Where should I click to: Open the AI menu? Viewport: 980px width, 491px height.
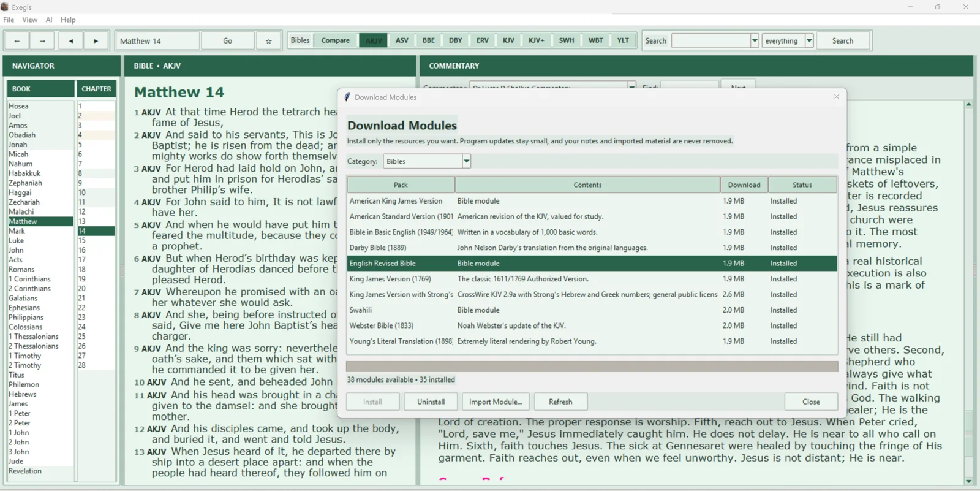click(49, 20)
